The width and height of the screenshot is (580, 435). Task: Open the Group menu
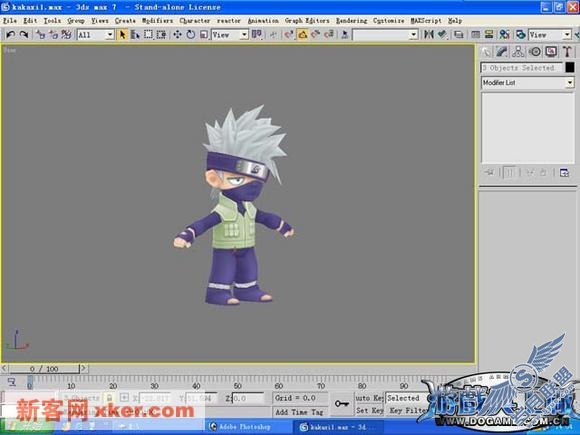76,21
